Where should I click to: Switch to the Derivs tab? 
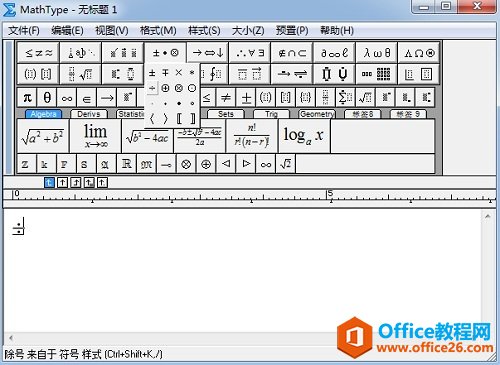pyautogui.click(x=89, y=114)
